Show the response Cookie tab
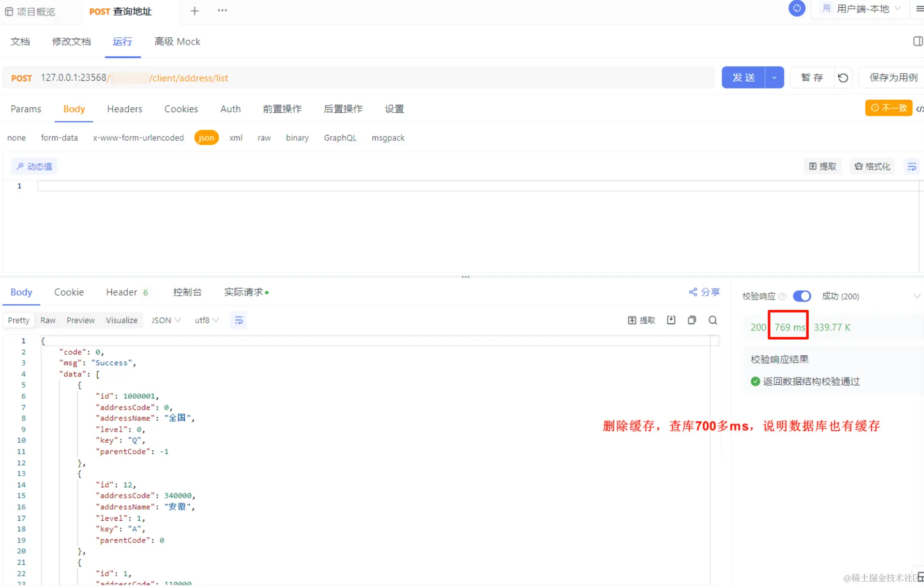924x586 pixels. tap(69, 292)
